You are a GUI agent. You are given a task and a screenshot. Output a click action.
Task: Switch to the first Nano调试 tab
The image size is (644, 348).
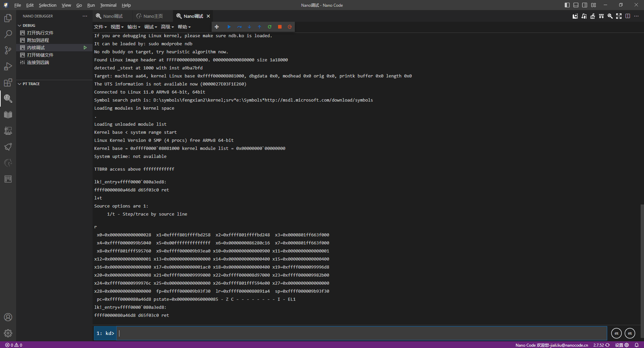[x=113, y=16]
